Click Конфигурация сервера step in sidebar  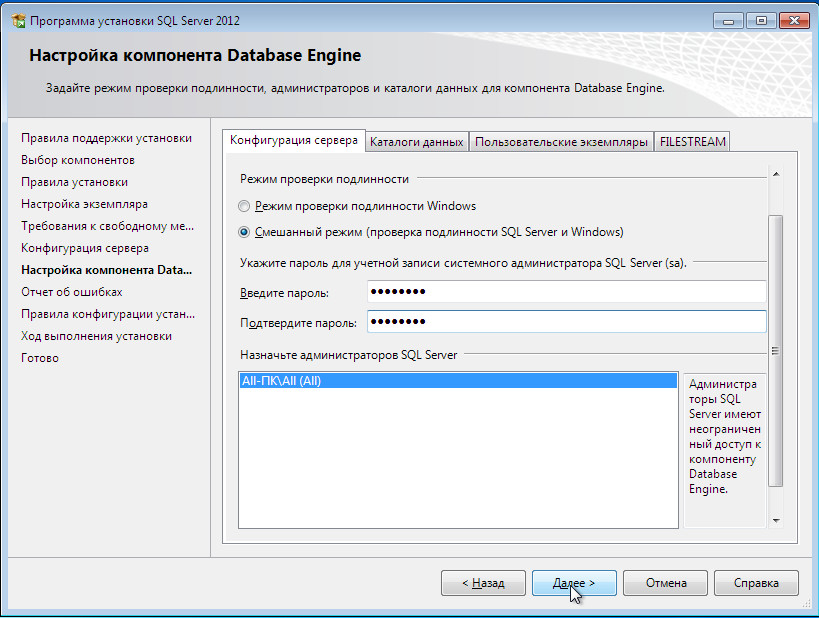[x=85, y=248]
